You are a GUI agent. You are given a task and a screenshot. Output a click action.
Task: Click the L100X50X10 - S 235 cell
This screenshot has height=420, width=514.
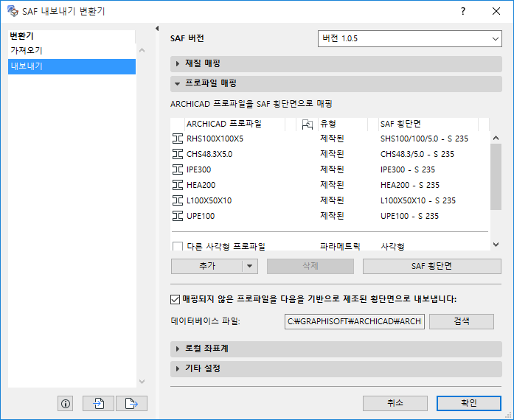pos(418,200)
